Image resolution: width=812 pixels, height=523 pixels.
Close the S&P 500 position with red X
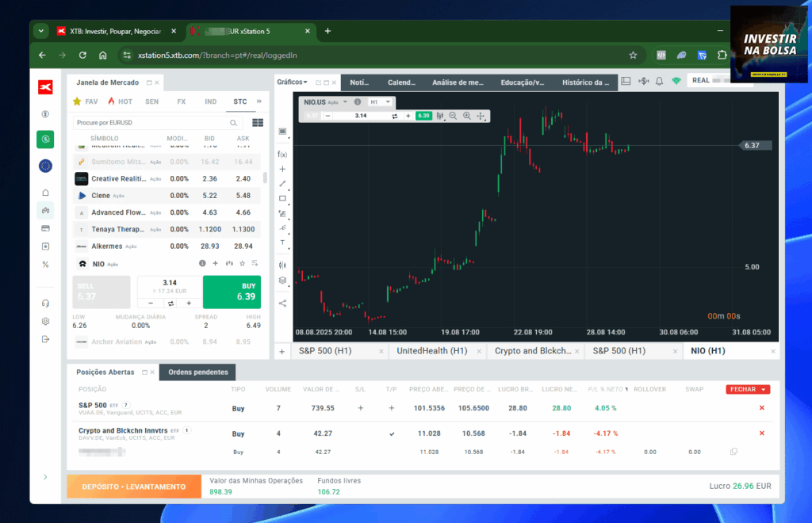[762, 407]
